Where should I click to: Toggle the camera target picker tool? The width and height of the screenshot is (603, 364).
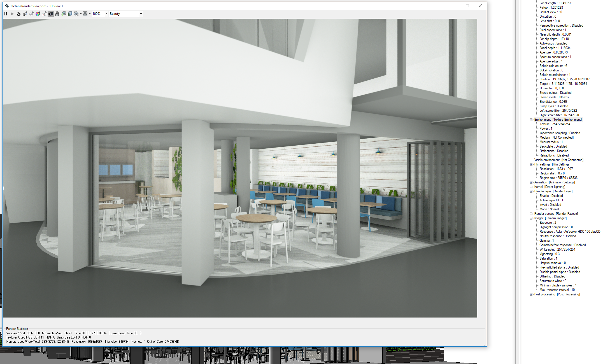[x=51, y=14]
